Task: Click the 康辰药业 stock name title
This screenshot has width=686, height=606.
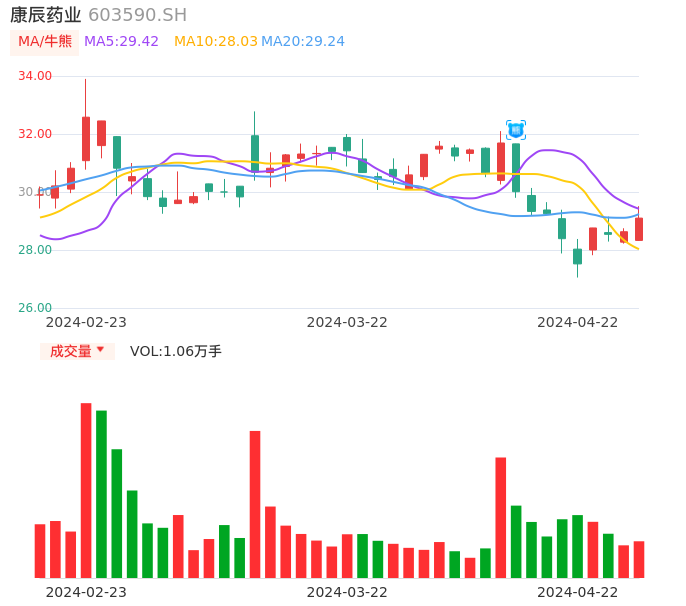Action: 45,15
